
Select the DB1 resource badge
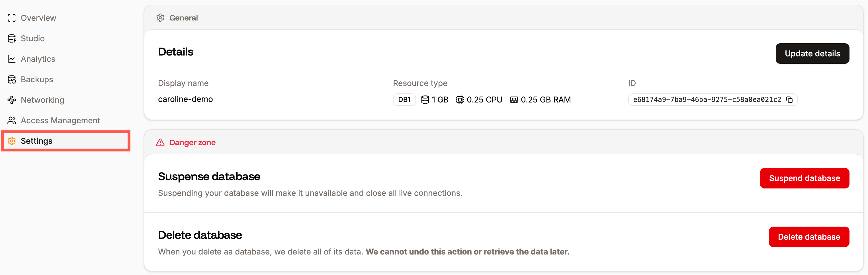tap(404, 99)
